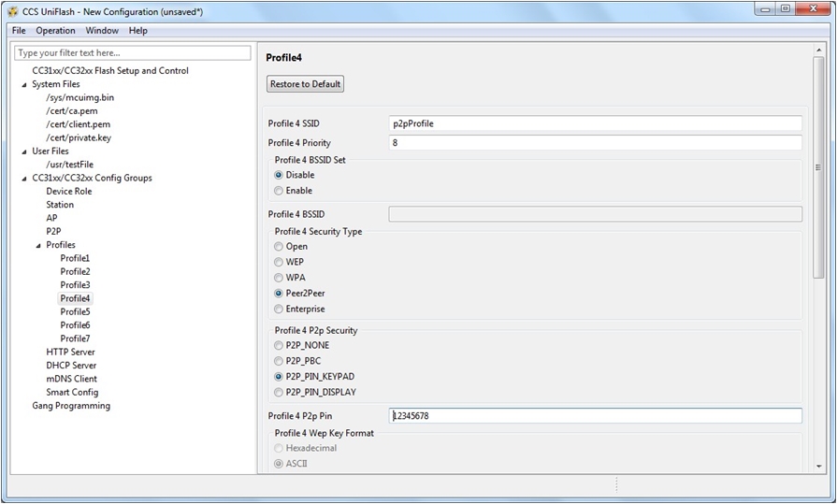Open the Smart Config group
The height and width of the screenshot is (504, 837).
72,392
